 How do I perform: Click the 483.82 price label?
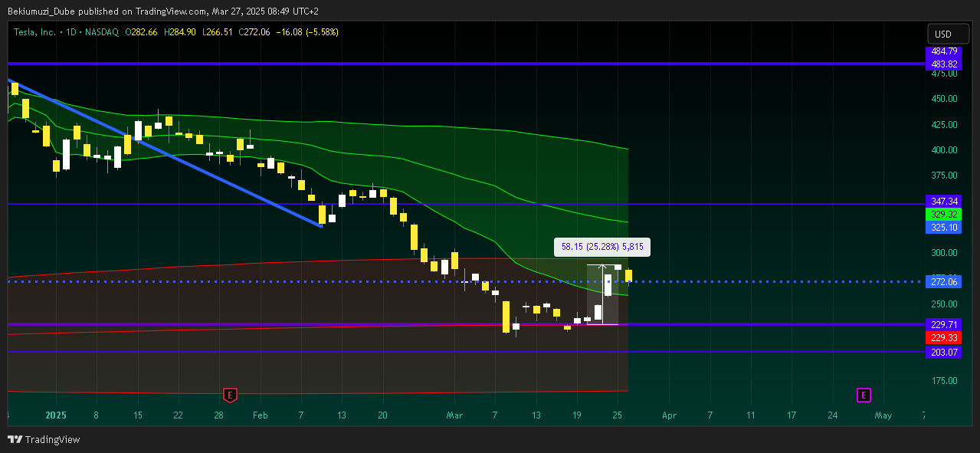942,64
